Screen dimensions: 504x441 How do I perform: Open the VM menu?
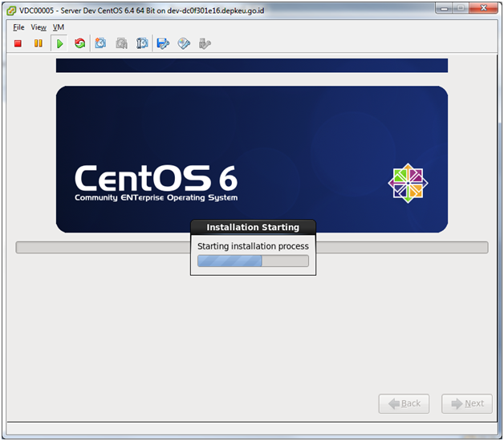pos(59,27)
